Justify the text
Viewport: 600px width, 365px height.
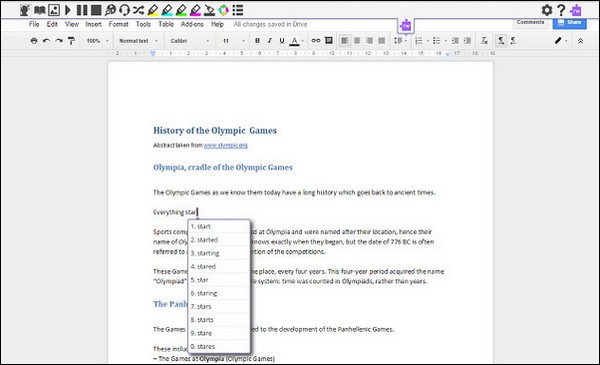[x=382, y=41]
